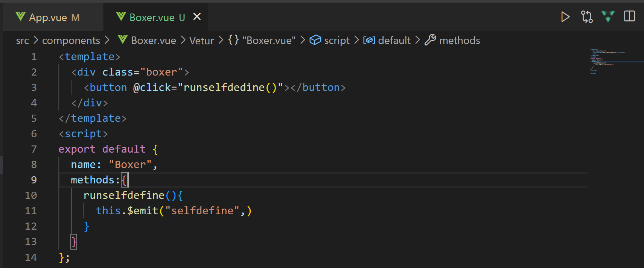Select the Boxer.vue tab
The image size is (644, 268).
point(152,18)
